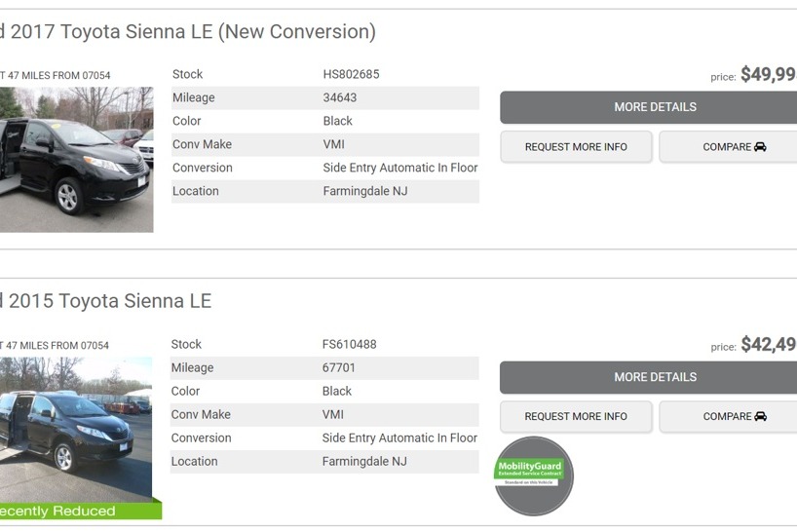Screen dimensions: 797x532
Task: Click the $42,49 price of 2015 Sienna
Action: click(769, 345)
